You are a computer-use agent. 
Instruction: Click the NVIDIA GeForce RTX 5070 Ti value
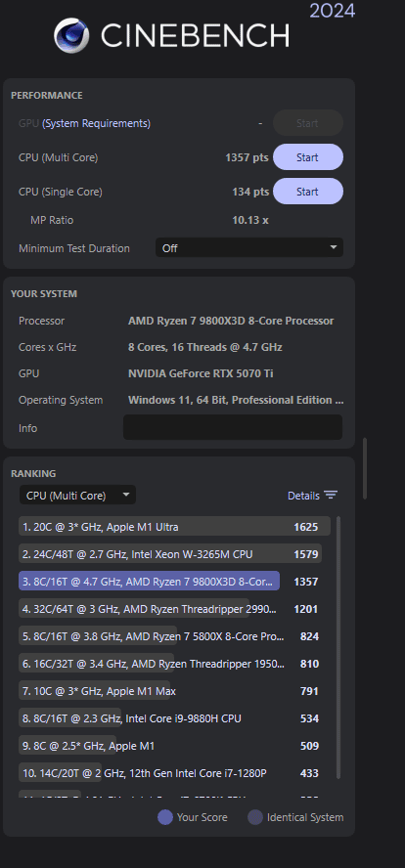(x=201, y=373)
